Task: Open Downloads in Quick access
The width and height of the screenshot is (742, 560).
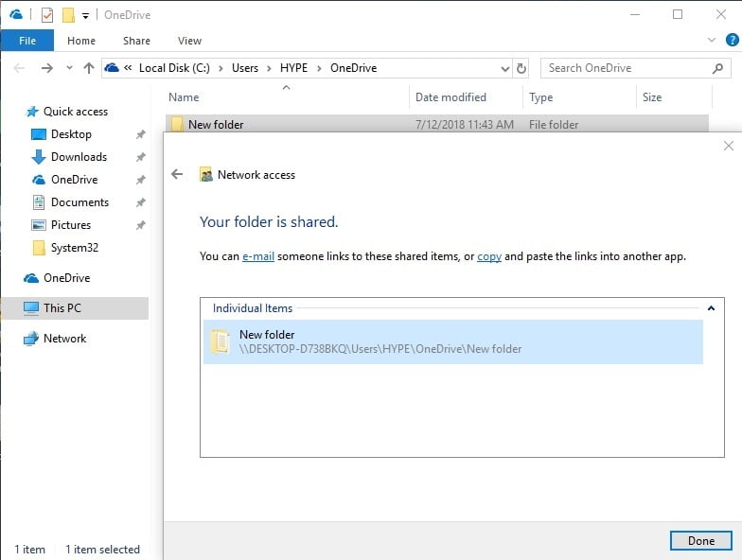Action: click(x=79, y=157)
